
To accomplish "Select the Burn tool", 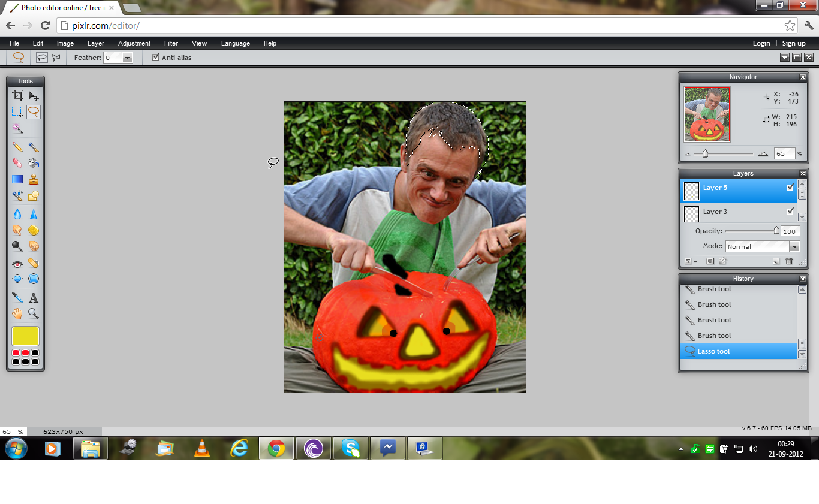I will [x=34, y=246].
